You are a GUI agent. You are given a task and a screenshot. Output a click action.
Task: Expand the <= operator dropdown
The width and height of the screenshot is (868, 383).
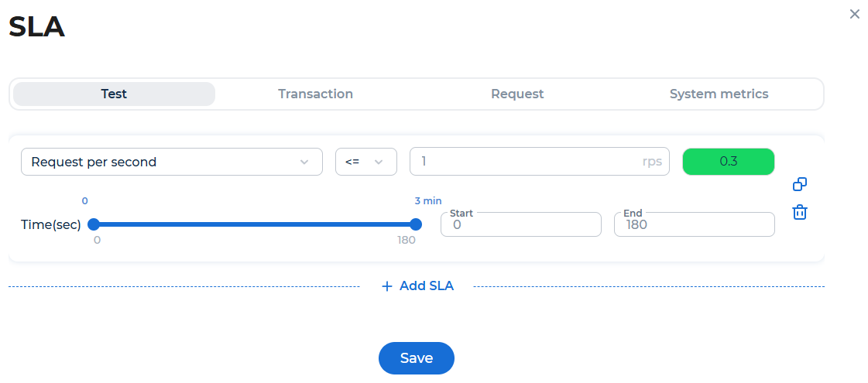click(x=366, y=162)
